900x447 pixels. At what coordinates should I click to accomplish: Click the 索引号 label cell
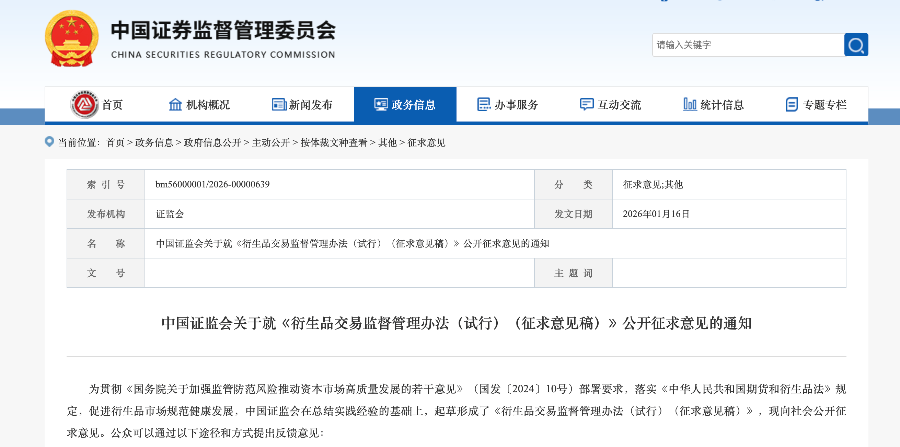click(106, 185)
